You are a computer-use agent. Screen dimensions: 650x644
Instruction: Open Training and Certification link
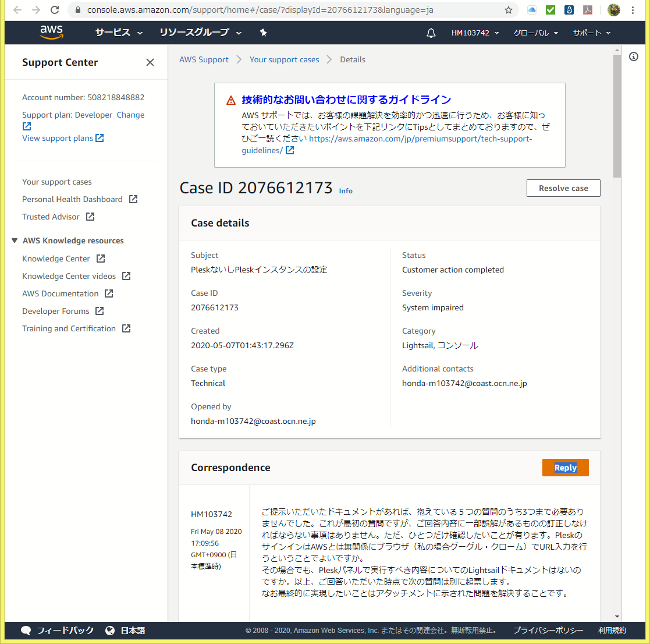click(69, 328)
